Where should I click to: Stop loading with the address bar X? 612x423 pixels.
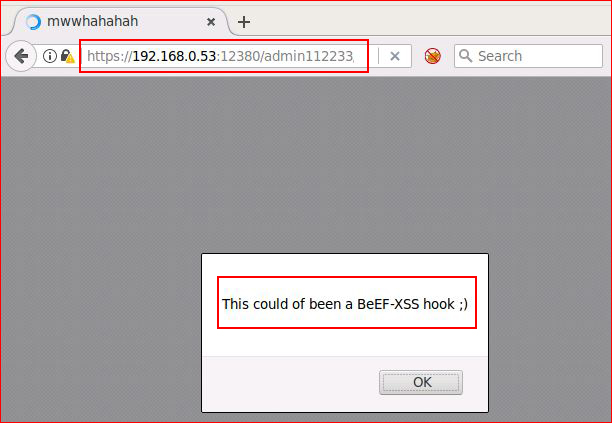click(395, 56)
